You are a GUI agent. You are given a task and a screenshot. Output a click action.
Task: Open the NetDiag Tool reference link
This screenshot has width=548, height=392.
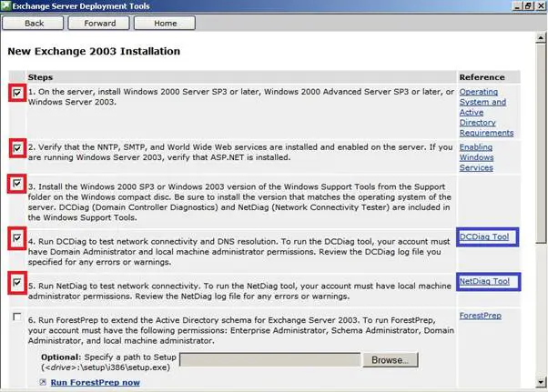[x=484, y=281]
